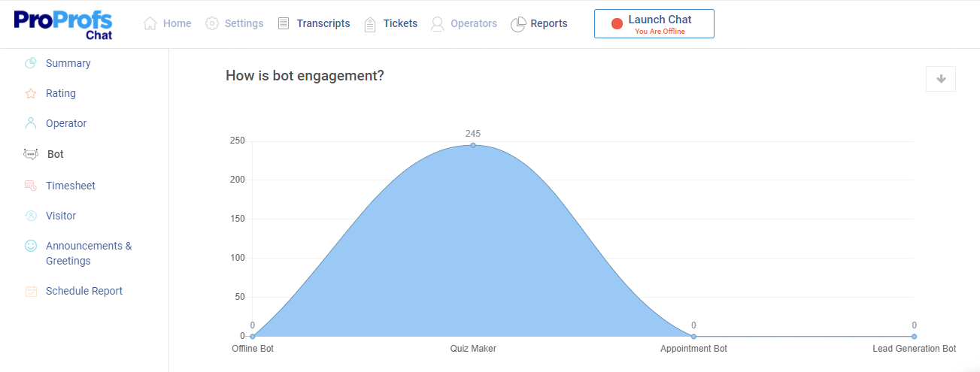Image resolution: width=980 pixels, height=372 pixels.
Task: Click the Reports pie chart icon
Action: [517, 24]
